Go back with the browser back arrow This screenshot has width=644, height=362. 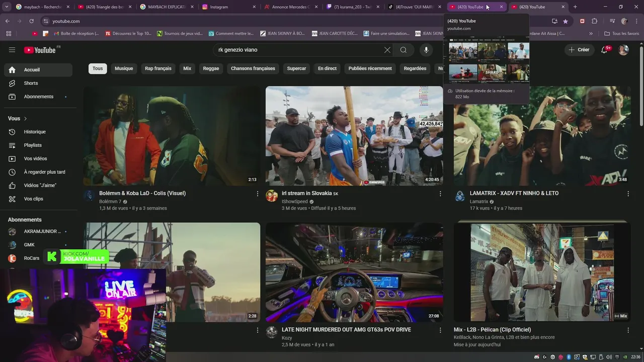tap(7, 21)
